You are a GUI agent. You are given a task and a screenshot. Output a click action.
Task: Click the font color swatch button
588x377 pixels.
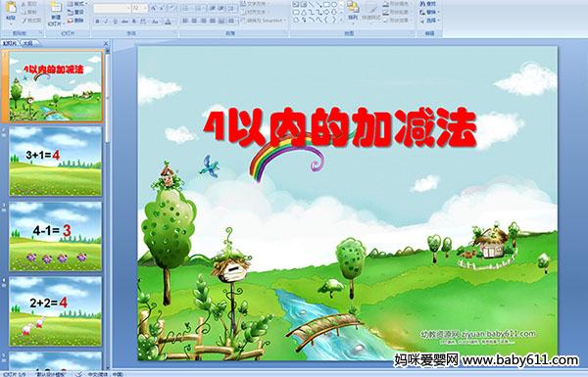168,22
